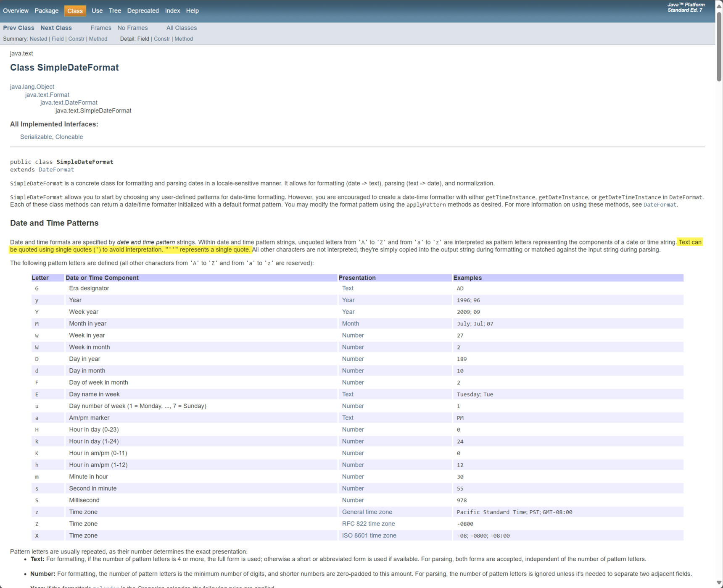Open Number link for Day in year

pyautogui.click(x=353, y=359)
